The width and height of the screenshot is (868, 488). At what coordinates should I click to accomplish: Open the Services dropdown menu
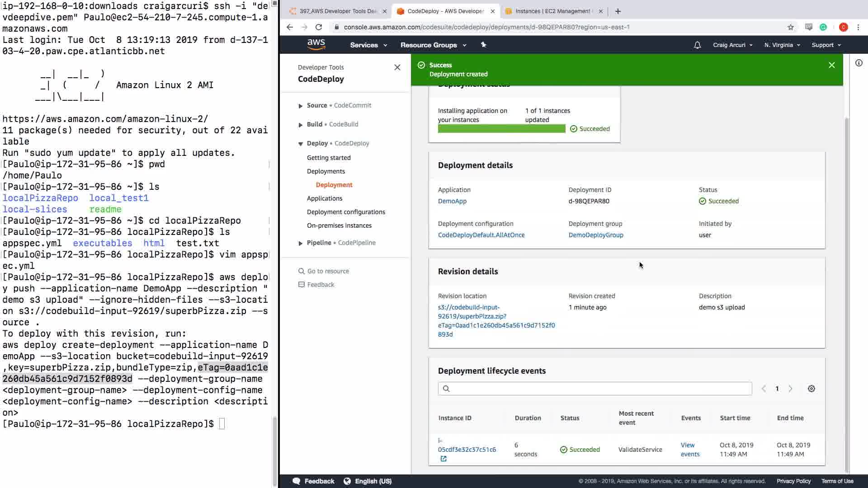pos(368,45)
